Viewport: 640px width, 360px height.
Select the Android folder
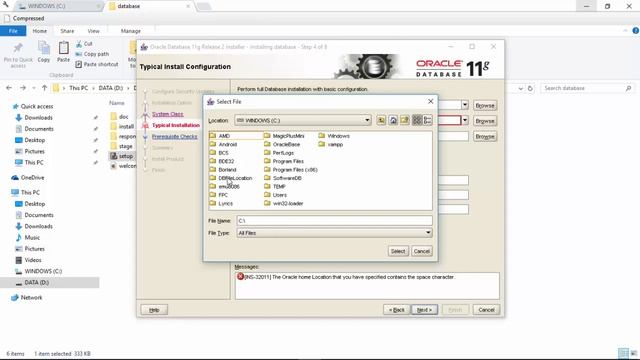tap(223, 144)
